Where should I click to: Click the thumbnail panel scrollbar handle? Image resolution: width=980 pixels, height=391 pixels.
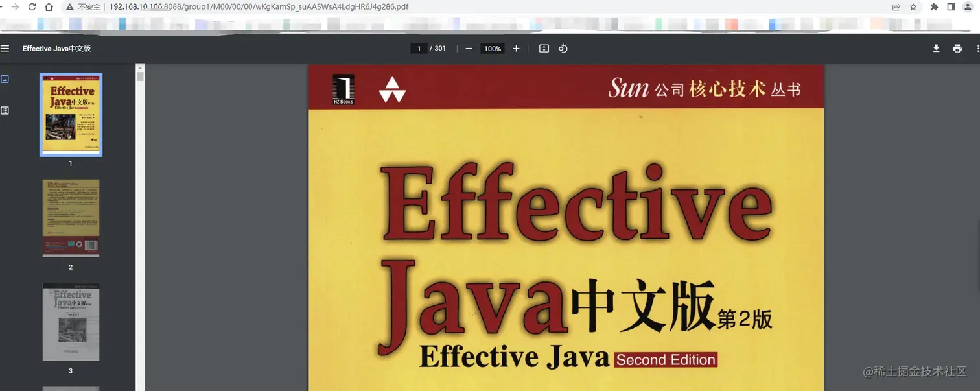140,76
